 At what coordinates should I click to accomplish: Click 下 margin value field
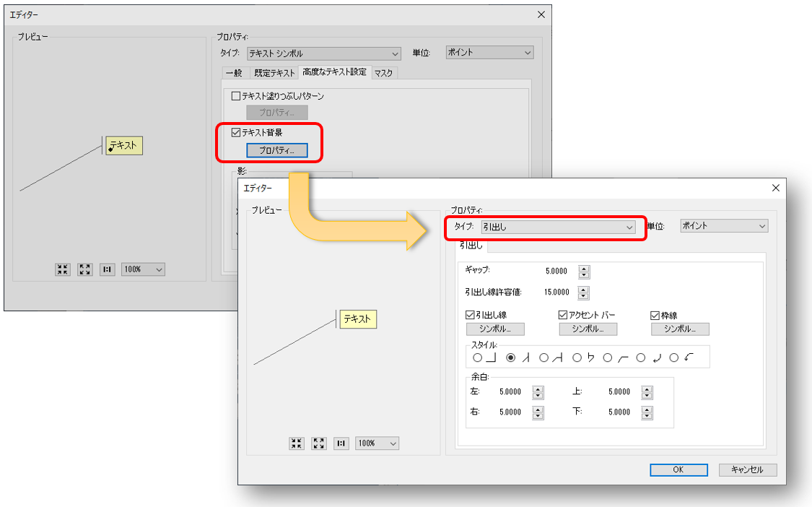point(619,412)
